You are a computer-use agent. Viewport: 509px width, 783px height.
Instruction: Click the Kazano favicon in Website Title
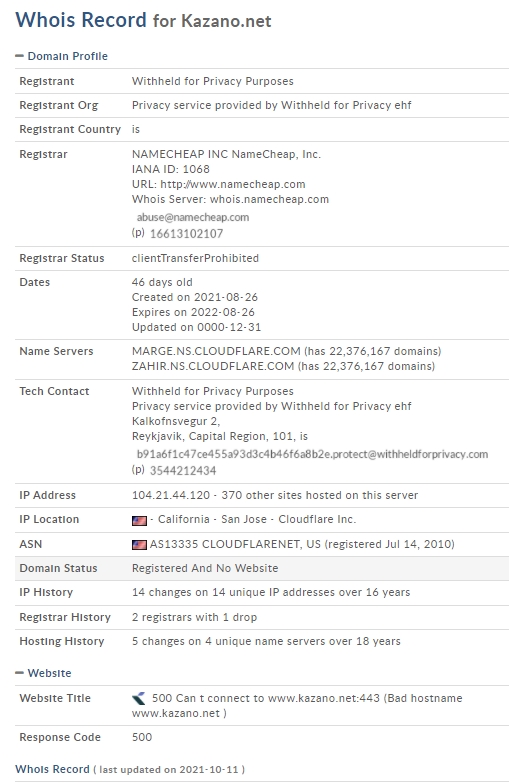tap(139, 698)
